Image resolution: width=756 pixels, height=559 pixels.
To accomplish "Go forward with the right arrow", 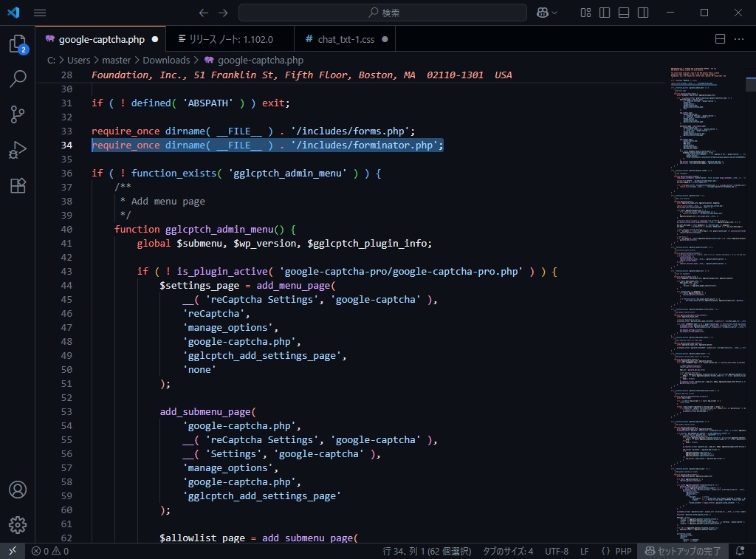I will (223, 13).
